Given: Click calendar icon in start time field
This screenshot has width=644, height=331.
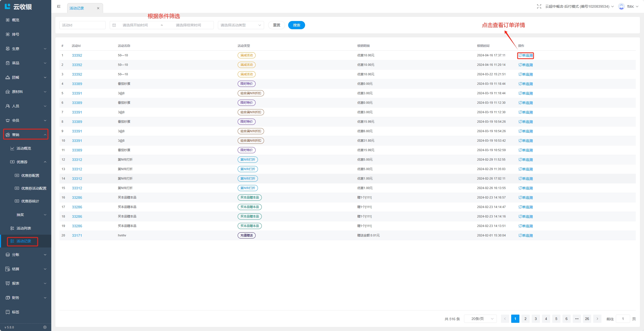Looking at the screenshot, I should pyautogui.click(x=114, y=25).
